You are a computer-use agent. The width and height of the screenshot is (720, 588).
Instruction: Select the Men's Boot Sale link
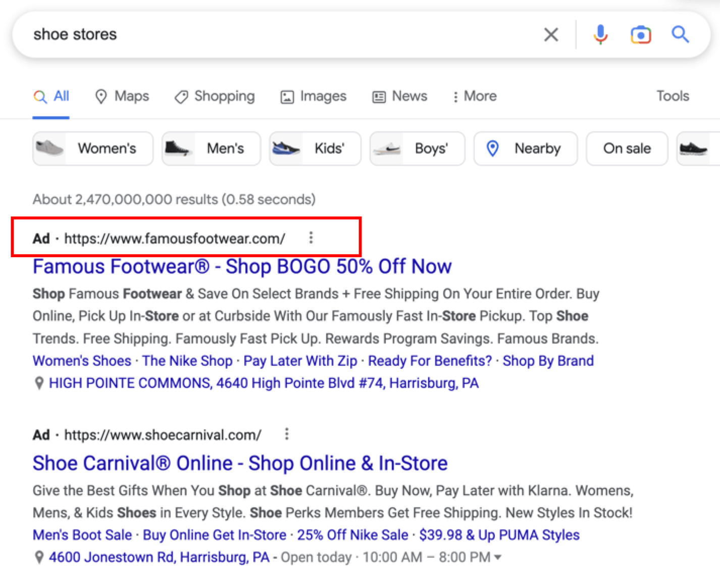click(x=82, y=534)
